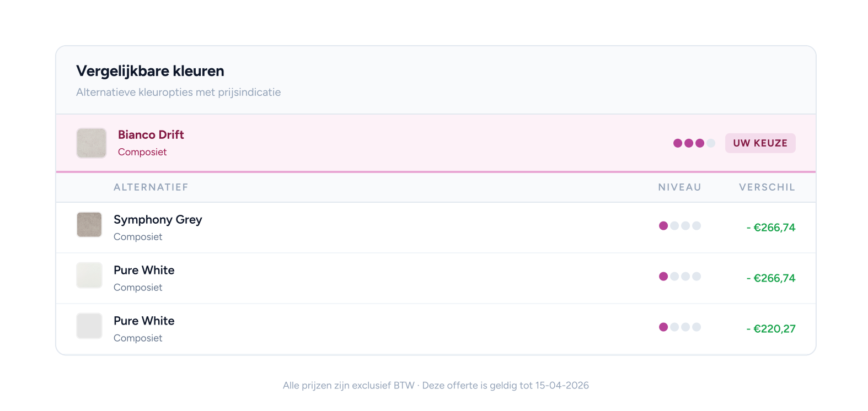Click the NIVEAU column header
The width and height of the screenshot is (868, 411).
click(679, 187)
